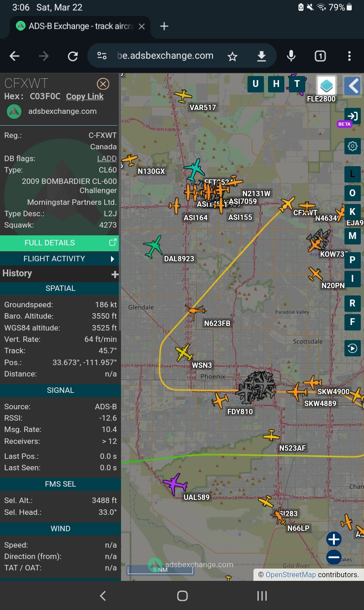Open OpenStreetMap contributors link
This screenshot has height=610, width=364.
pyautogui.click(x=290, y=575)
